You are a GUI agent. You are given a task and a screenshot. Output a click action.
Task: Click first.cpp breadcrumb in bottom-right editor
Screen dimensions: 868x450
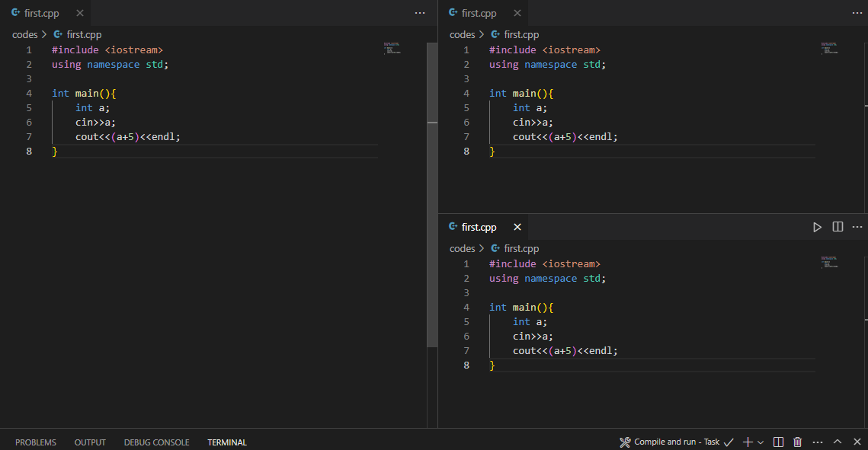pos(521,249)
